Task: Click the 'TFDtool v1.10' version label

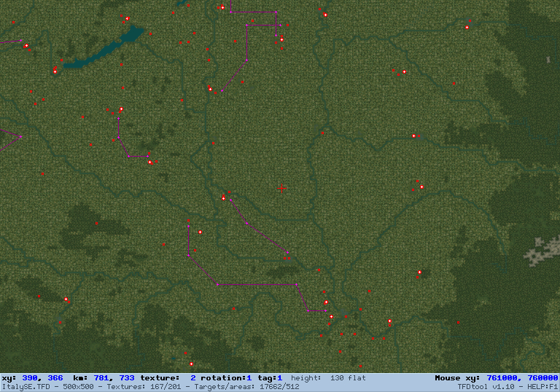Action: [x=486, y=387]
